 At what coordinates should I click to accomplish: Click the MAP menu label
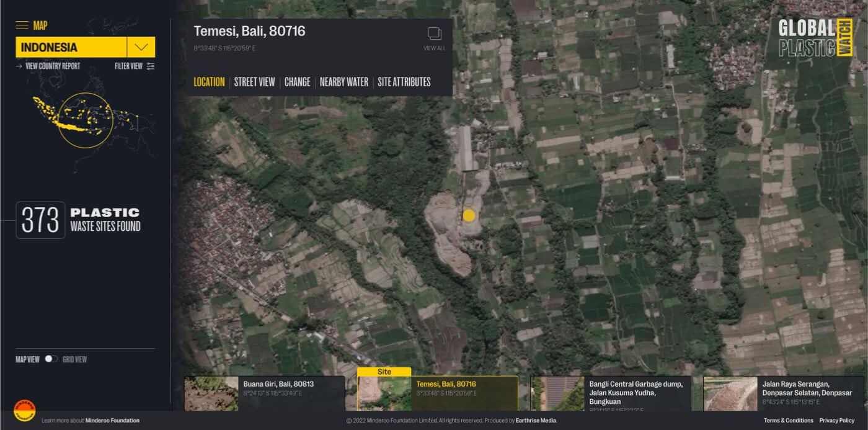40,25
